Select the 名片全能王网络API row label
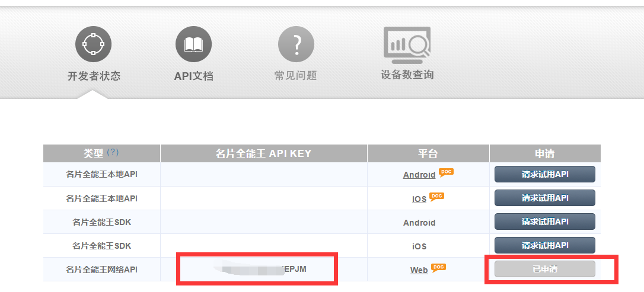 click(101, 270)
